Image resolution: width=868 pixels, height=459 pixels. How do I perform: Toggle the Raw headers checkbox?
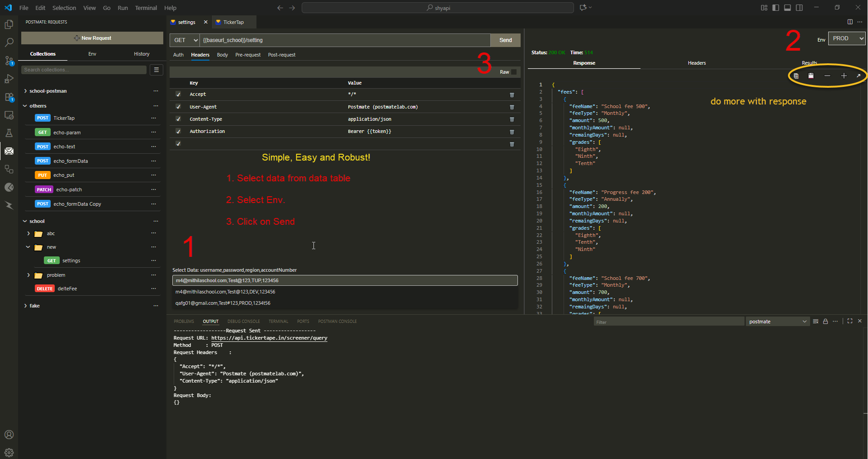pyautogui.click(x=514, y=72)
